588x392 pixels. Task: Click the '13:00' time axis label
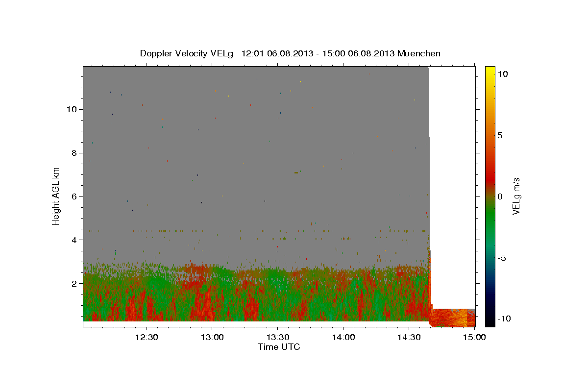click(212, 337)
